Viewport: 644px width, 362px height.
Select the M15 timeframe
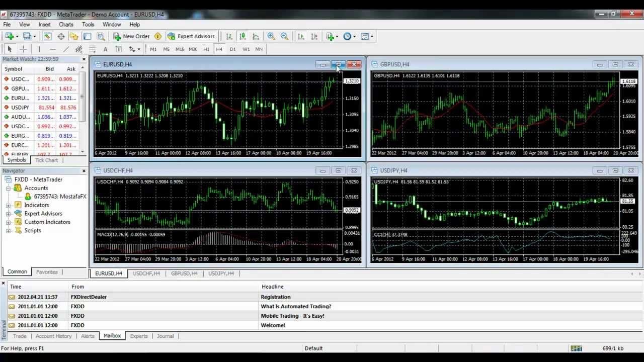(180, 49)
